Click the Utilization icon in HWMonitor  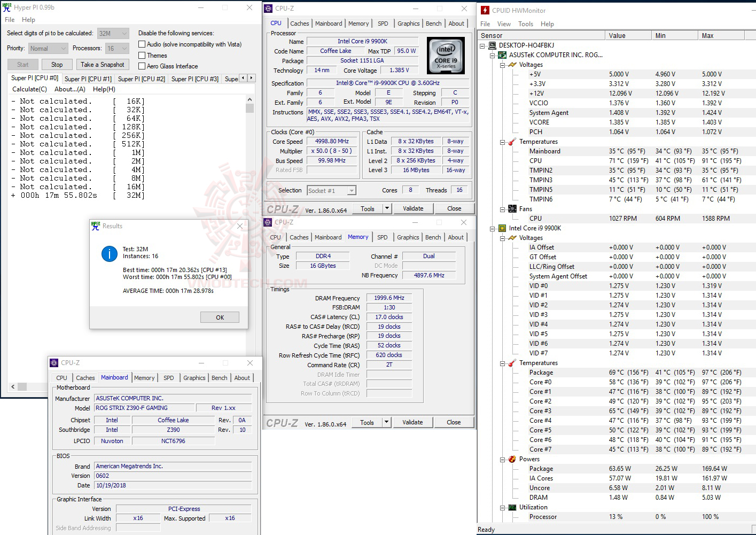[x=511, y=507]
